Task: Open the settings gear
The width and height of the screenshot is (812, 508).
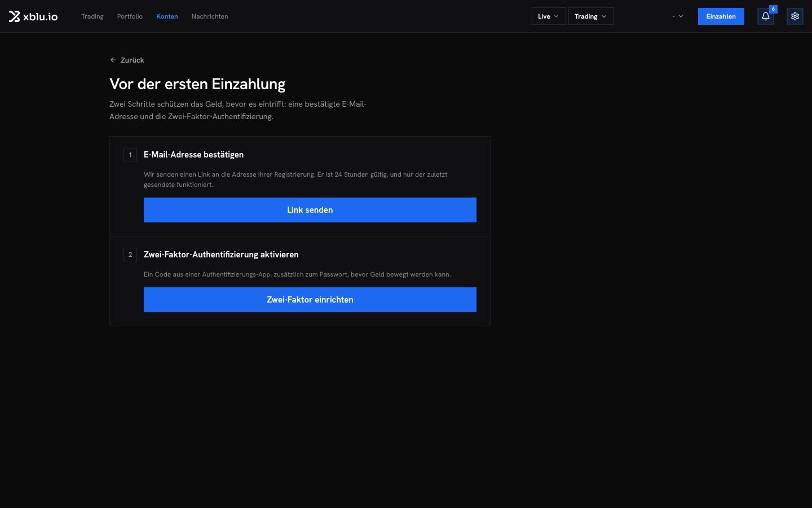Action: pos(795,16)
